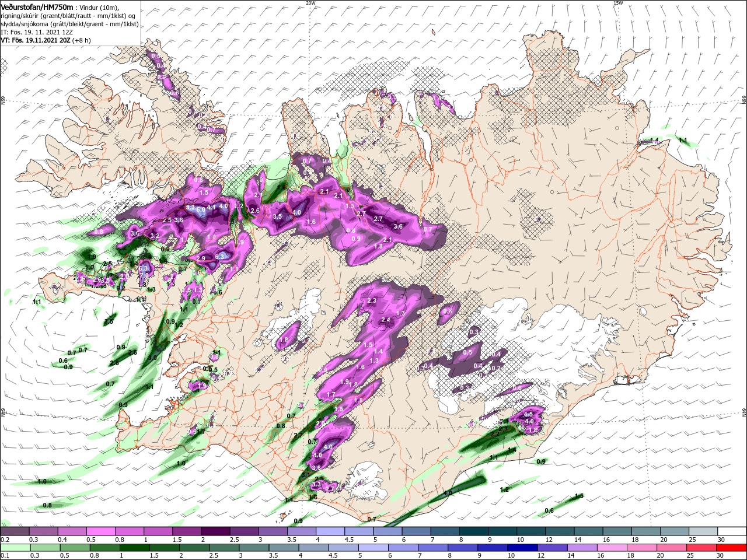Screen dimensions: 747x560
Task: Click the 15W longitude label
Action: point(618,3)
